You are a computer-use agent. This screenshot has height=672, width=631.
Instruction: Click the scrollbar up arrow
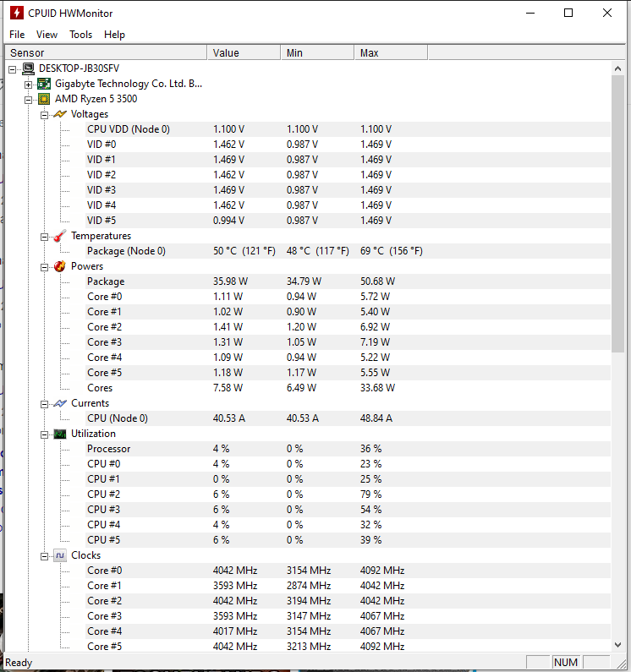click(x=617, y=68)
